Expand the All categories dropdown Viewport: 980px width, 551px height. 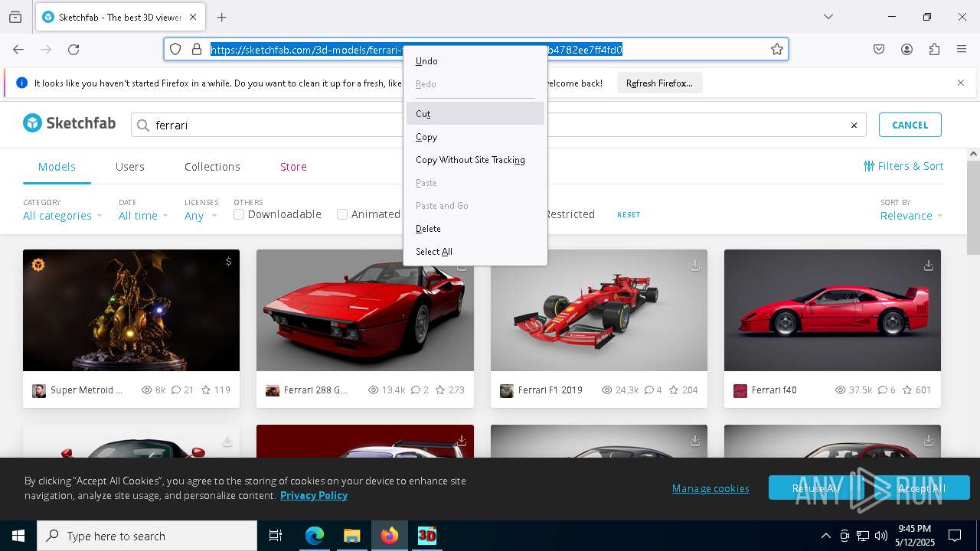(x=62, y=216)
